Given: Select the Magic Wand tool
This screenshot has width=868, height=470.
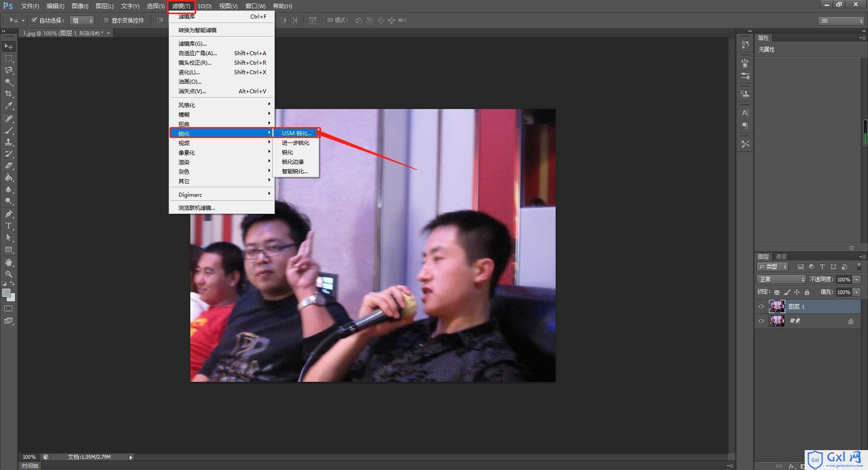Looking at the screenshot, I should (x=9, y=82).
